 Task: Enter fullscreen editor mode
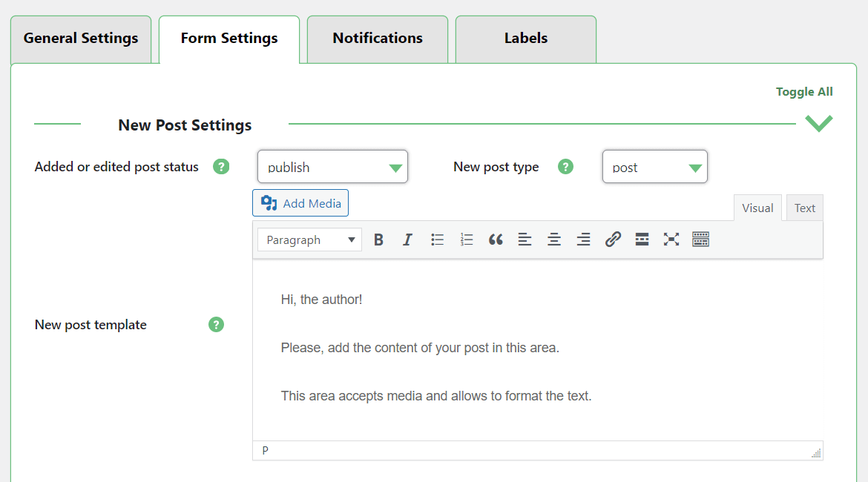click(671, 240)
